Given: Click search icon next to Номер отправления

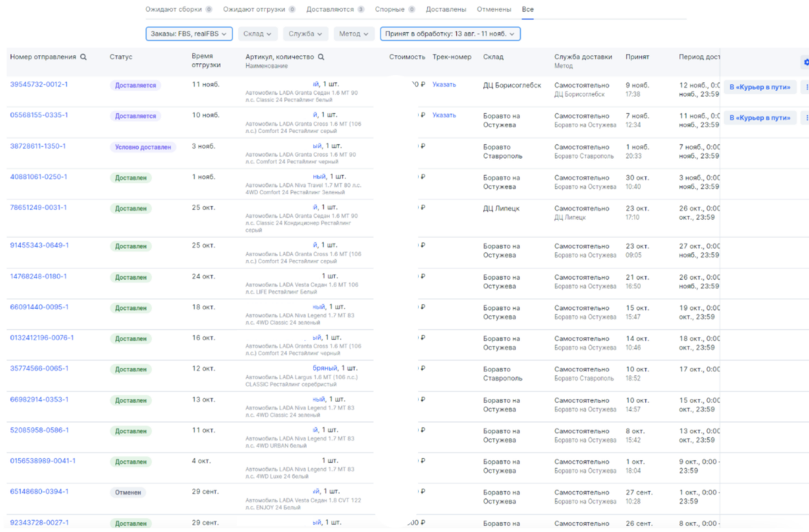Looking at the screenshot, I should click(x=84, y=57).
